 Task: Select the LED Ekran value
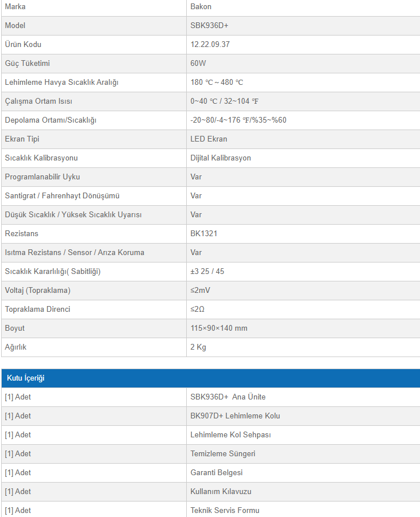[209, 139]
